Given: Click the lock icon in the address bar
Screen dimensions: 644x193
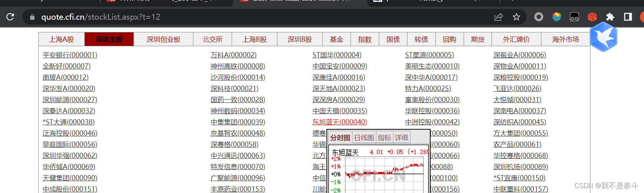Looking at the screenshot, I should point(32,17).
